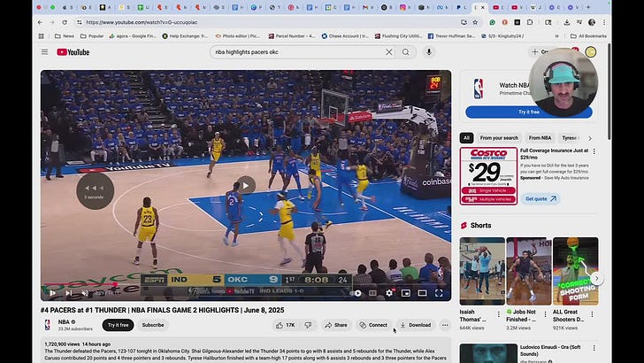This screenshot has height=363, width=644.
Task: Like the video with the thumbs up
Action: [x=286, y=325]
